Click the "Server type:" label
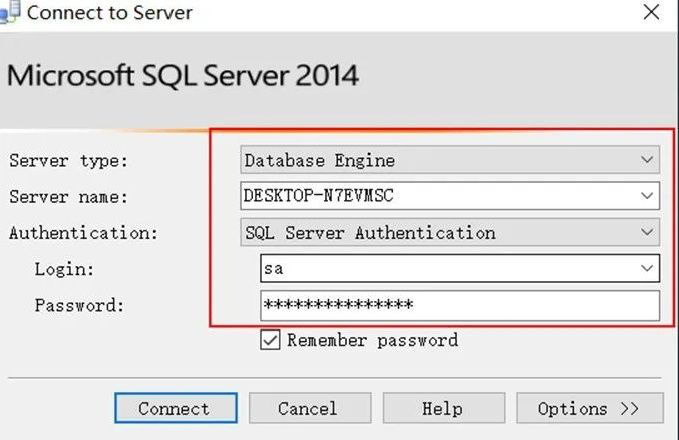The height and width of the screenshot is (440, 679). (69, 161)
